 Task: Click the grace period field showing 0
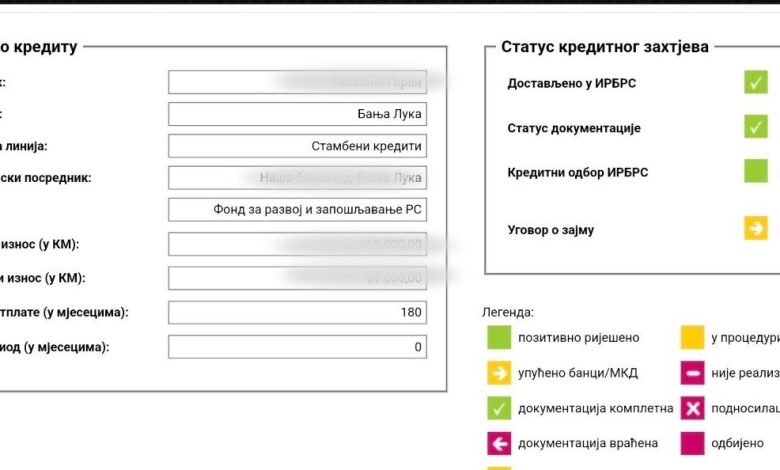point(297,347)
